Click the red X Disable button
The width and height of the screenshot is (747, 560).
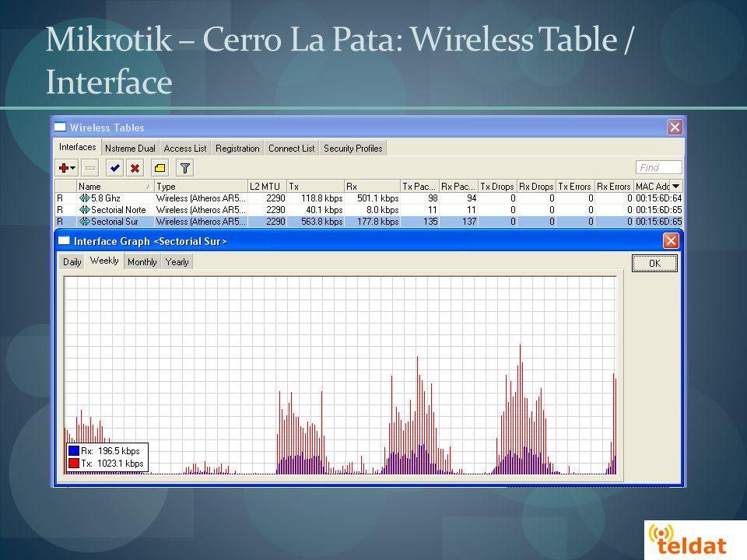(x=135, y=168)
